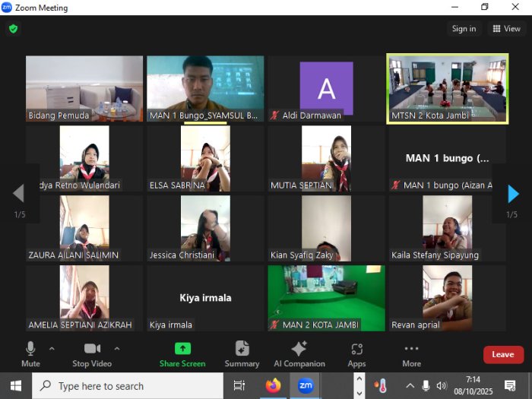Select the MTSN 2 Kota Jambi video tile
Viewport: 532px width, 399px height.
[447, 88]
